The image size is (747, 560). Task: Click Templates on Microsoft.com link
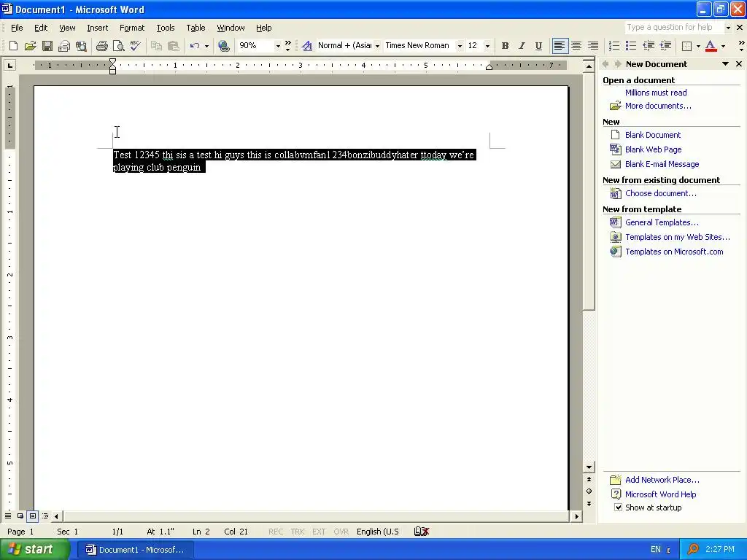pyautogui.click(x=674, y=252)
